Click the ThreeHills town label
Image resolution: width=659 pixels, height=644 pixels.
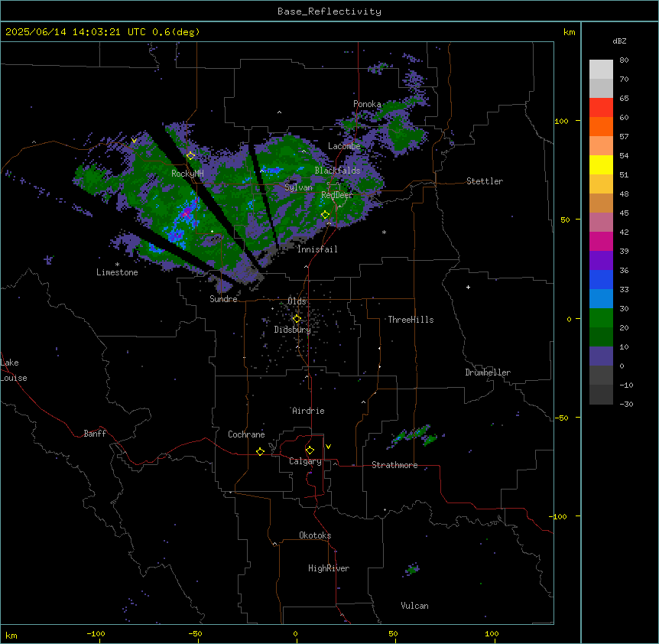411,320
